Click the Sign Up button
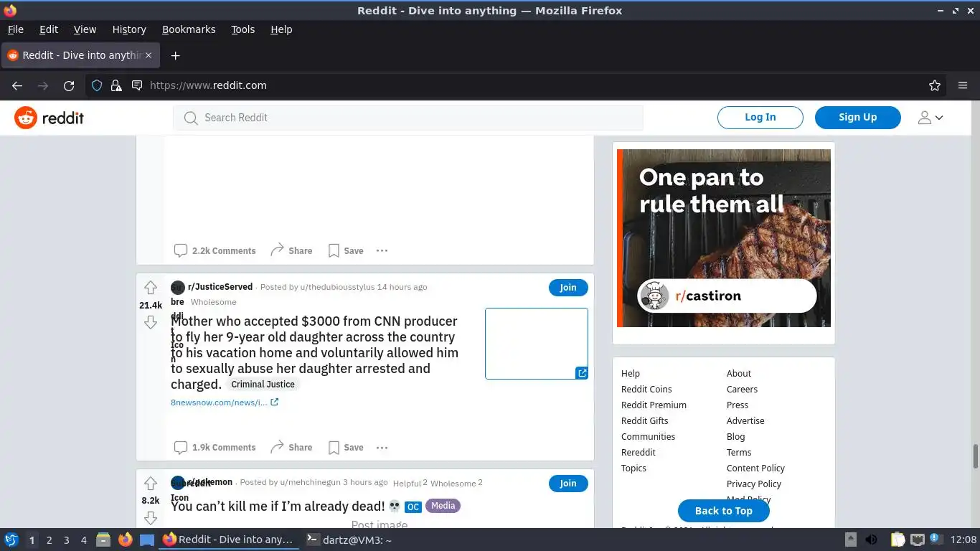The height and width of the screenshot is (551, 980). pyautogui.click(x=858, y=118)
